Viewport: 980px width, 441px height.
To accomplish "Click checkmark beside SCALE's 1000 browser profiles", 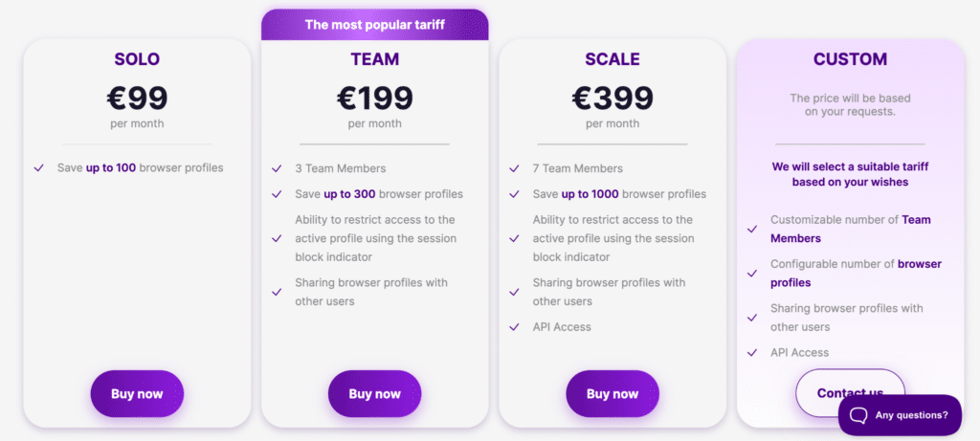I will tap(514, 194).
